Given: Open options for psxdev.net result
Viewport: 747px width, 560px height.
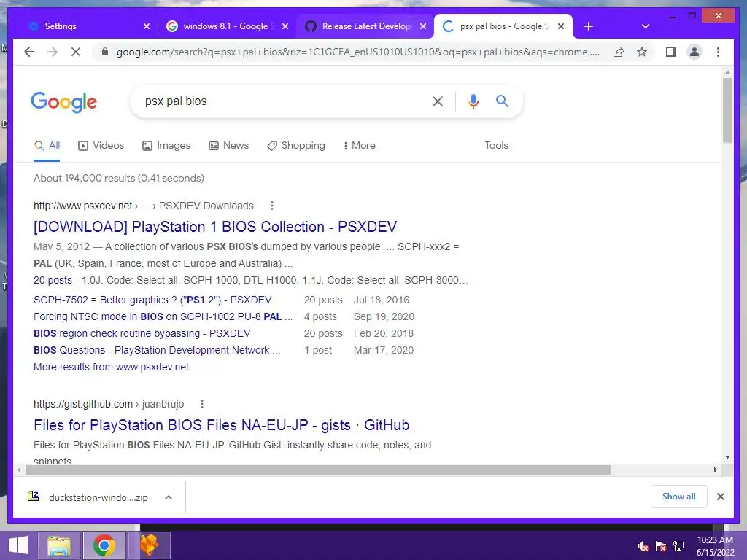Looking at the screenshot, I should [272, 206].
